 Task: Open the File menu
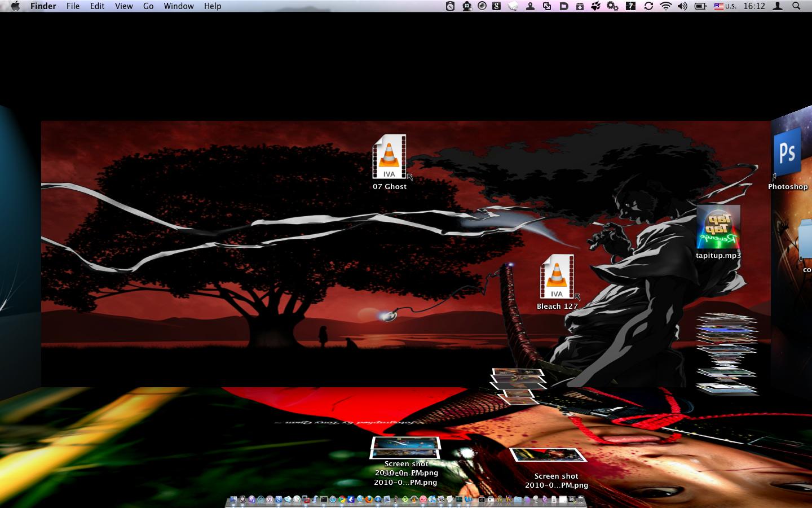click(73, 6)
